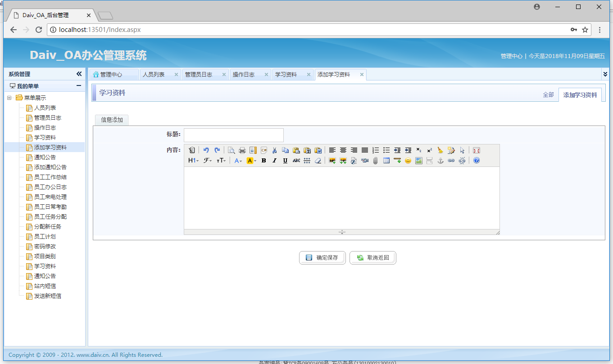Select the 信息添加 tab

pyautogui.click(x=112, y=120)
